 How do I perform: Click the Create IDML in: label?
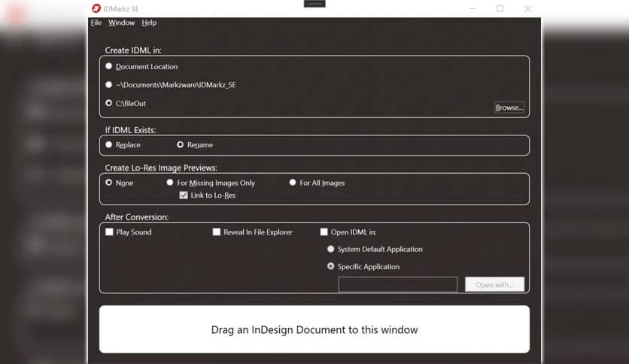(133, 50)
